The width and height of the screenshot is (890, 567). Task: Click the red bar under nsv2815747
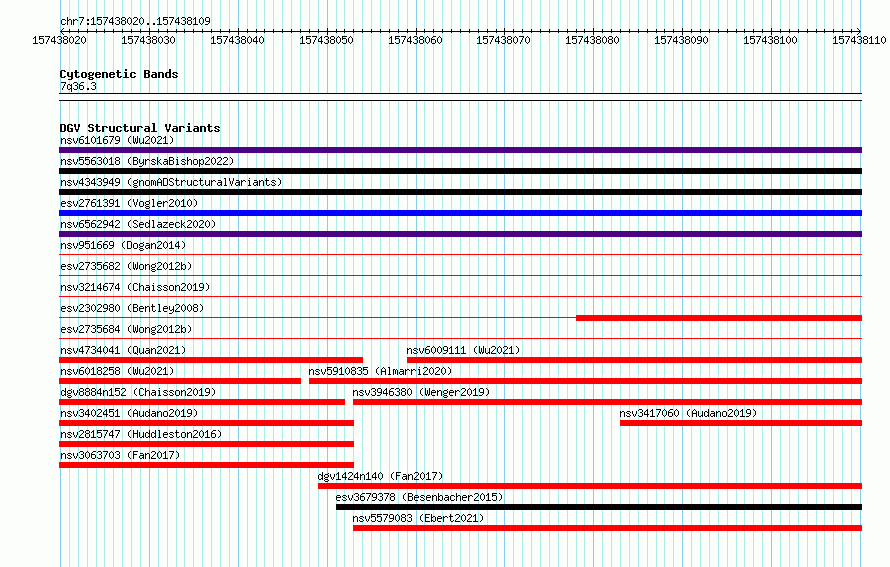coord(207,444)
